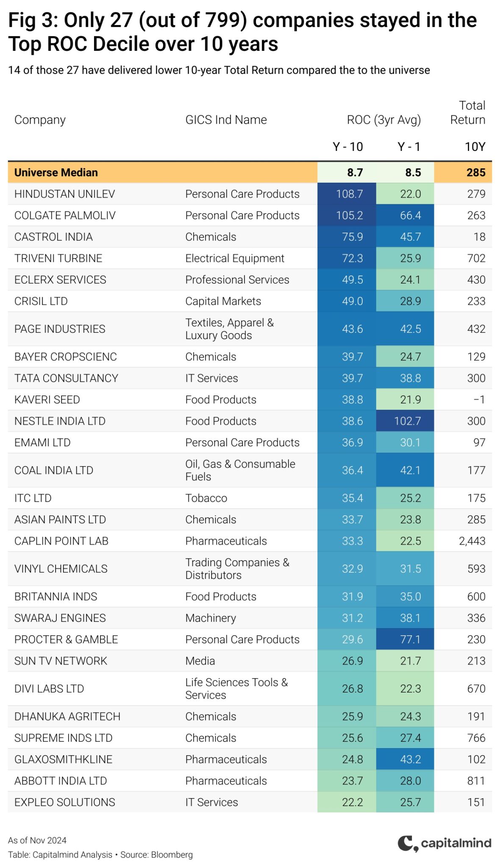Click the Universe Median row label
Screen dimensions: 500x868
[56, 172]
